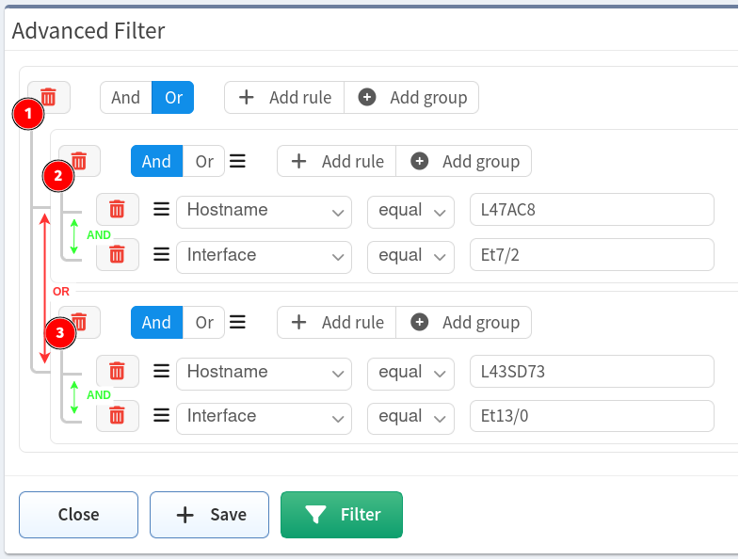Delete the Hostname L47AC8 rule
Image resolution: width=739 pixels, height=560 pixels.
pyautogui.click(x=118, y=209)
